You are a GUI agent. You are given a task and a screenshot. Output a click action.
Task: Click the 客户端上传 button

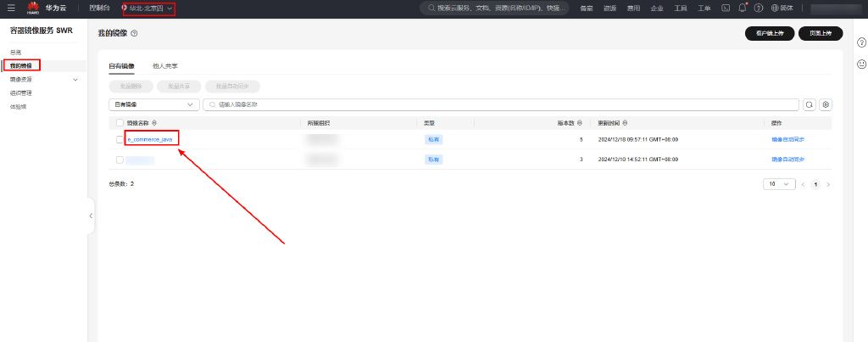(770, 33)
